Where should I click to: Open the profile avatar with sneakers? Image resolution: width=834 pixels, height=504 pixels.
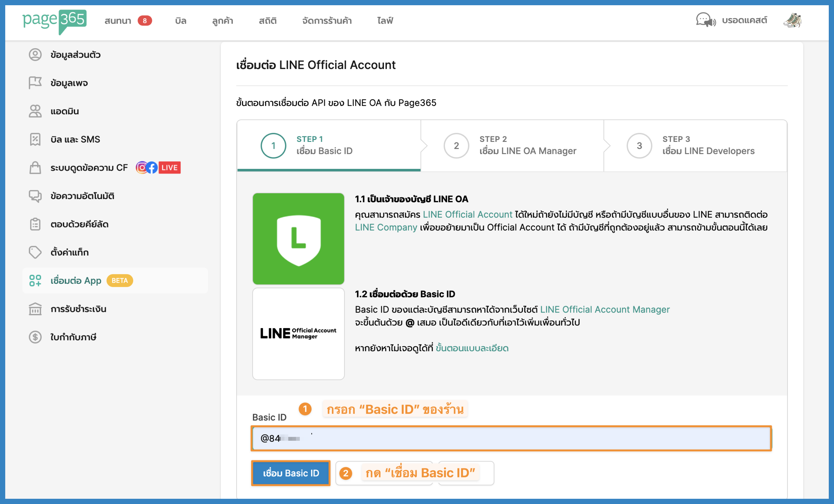793,20
